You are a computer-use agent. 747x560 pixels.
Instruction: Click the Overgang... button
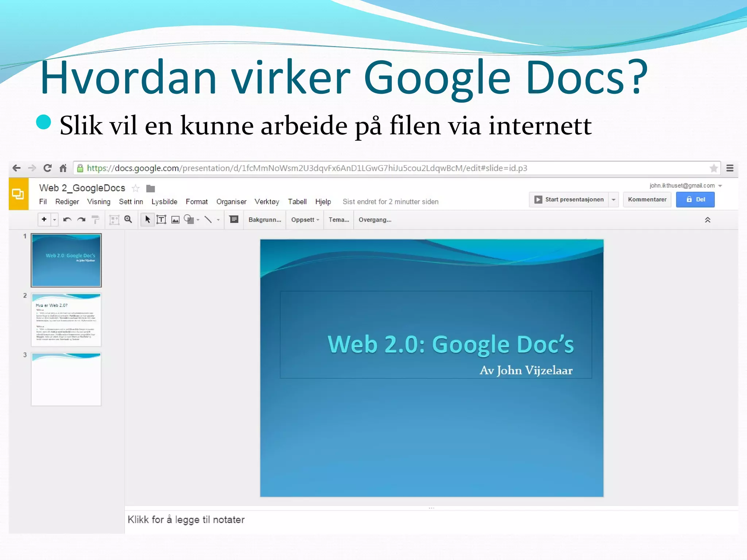point(375,219)
